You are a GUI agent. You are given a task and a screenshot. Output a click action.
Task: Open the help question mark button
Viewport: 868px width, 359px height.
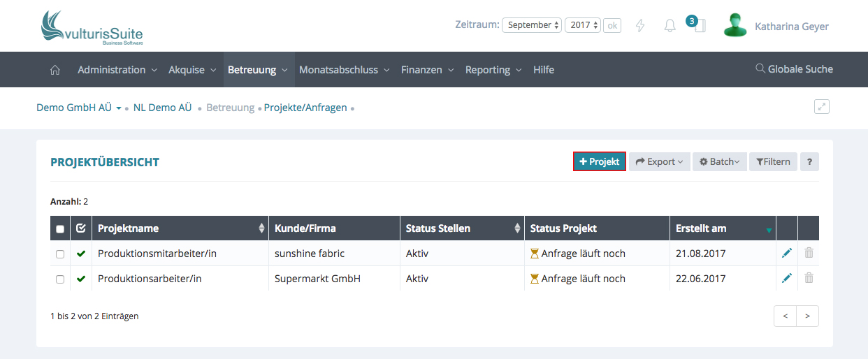809,161
